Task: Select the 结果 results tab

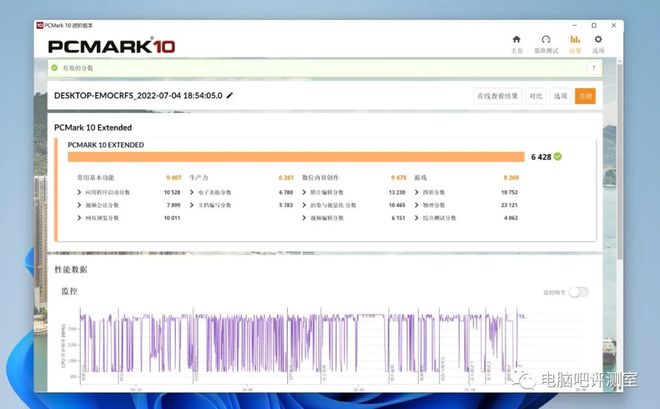Action: tap(575, 44)
